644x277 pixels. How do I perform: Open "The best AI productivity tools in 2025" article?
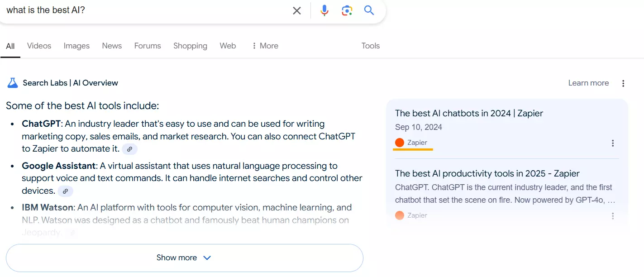[487, 173]
